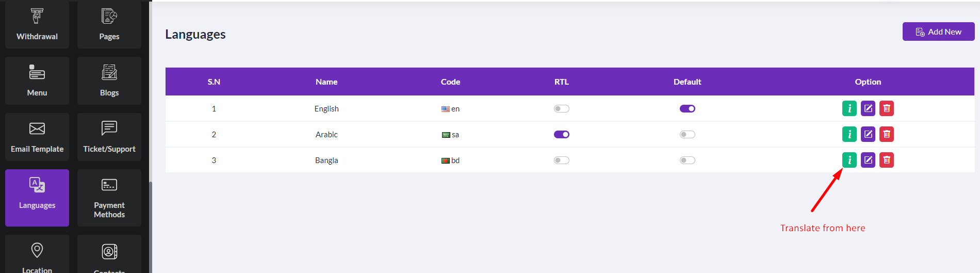Enable RTL for English
The height and width of the screenshot is (273, 980).
pyautogui.click(x=562, y=109)
